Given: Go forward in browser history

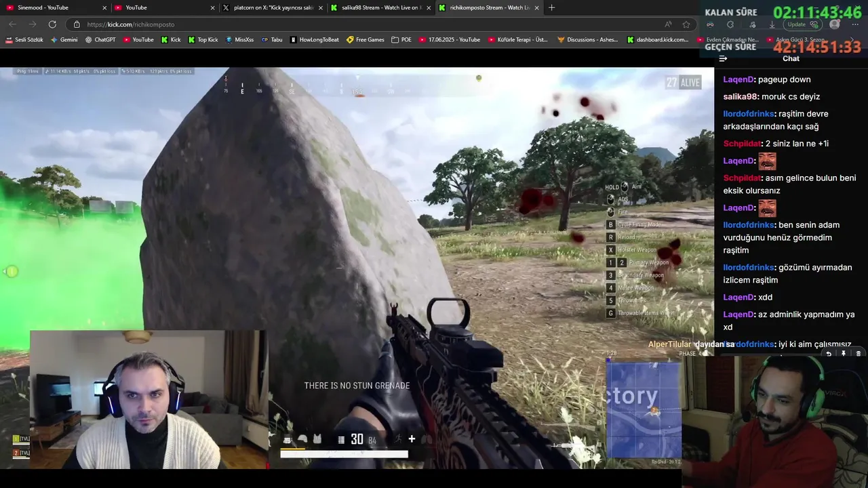Looking at the screenshot, I should click(x=33, y=24).
